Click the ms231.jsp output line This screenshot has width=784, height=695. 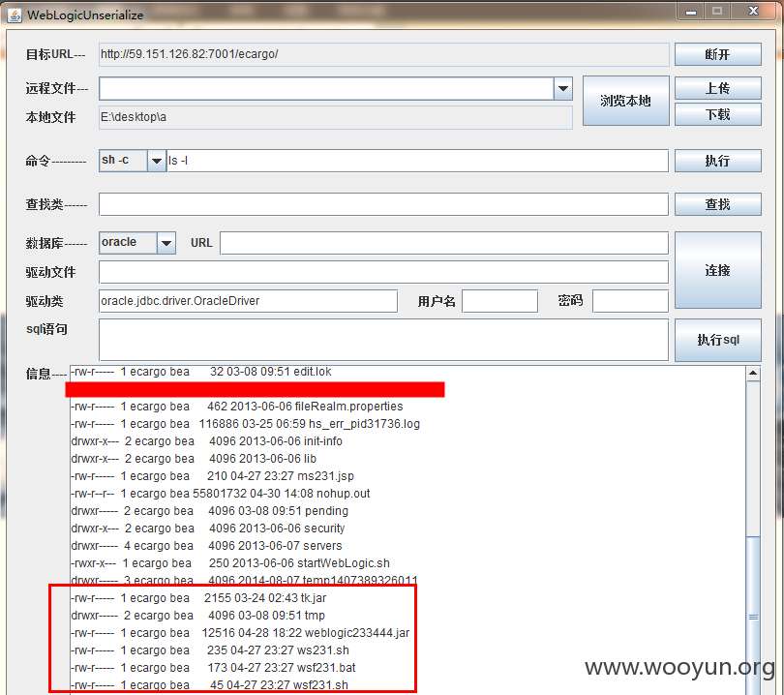tap(212, 476)
